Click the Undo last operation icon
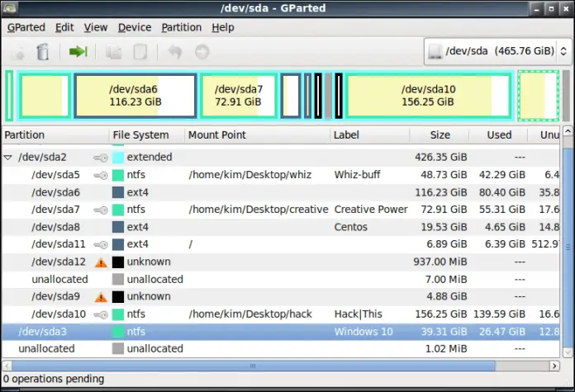Image resolution: width=575 pixels, height=392 pixels. point(175,52)
